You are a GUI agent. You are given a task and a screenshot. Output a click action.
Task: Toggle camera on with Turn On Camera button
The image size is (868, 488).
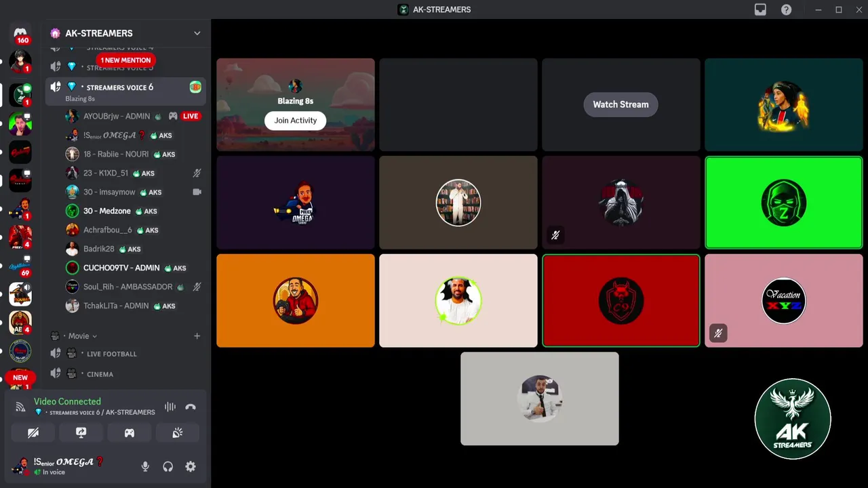click(x=33, y=432)
